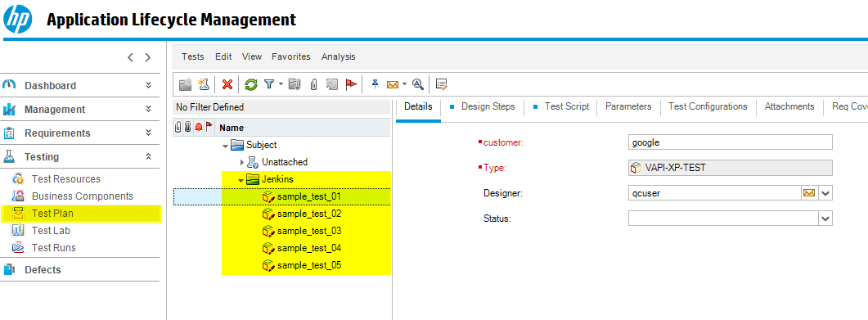
Task: Click the New Test flask icon
Action: (x=204, y=84)
